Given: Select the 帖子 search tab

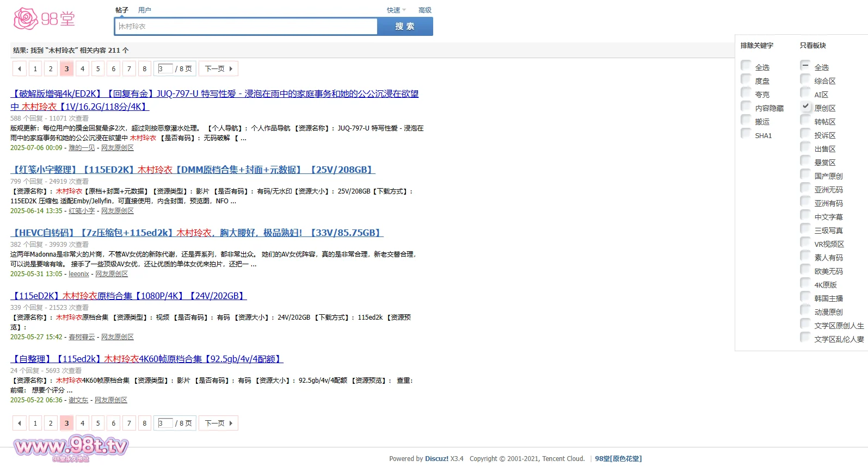Looking at the screenshot, I should click(122, 10).
